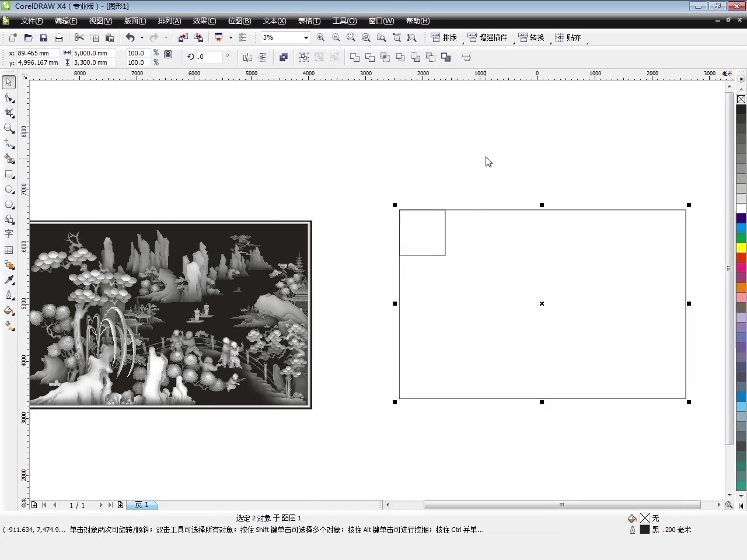Click the rotation angle field
The width and height of the screenshot is (747, 560).
coord(210,57)
